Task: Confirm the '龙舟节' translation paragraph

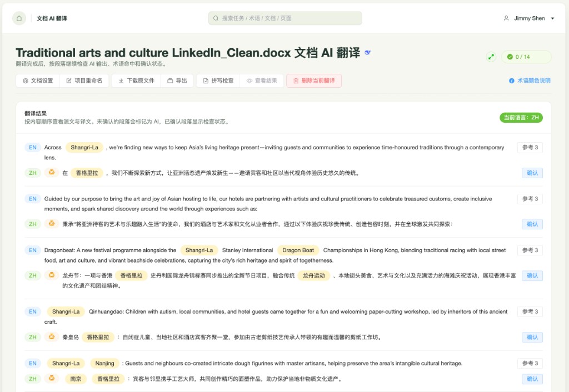Action: (x=532, y=275)
